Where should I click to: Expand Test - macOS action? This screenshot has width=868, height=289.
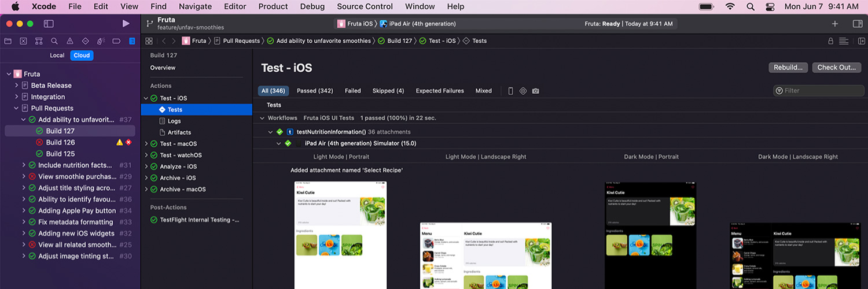click(x=146, y=144)
